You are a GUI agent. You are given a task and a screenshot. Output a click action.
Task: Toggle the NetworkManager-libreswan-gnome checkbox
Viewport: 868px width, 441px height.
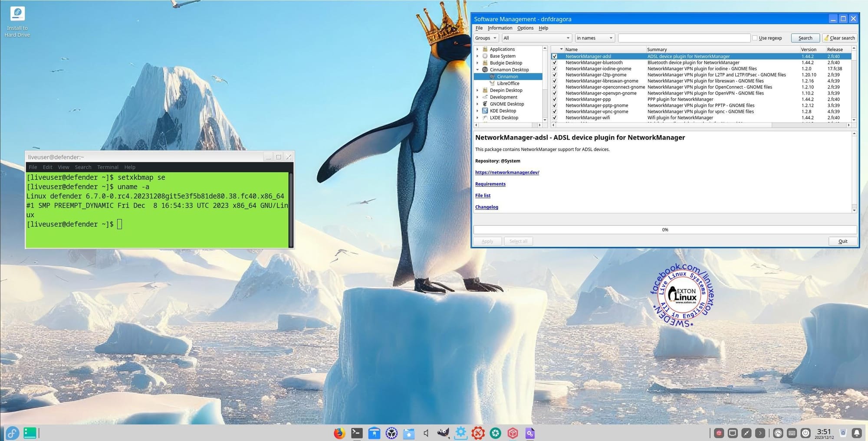point(554,81)
